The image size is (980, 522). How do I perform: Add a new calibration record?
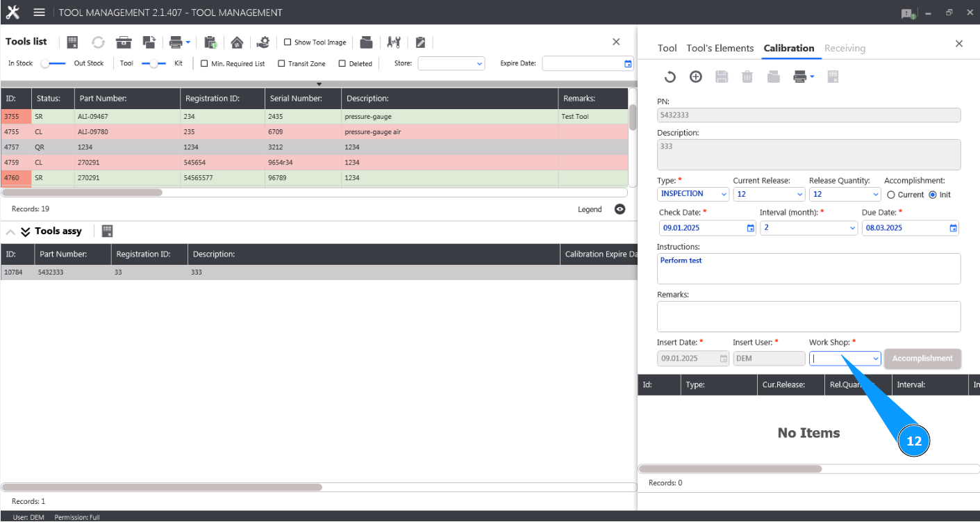click(696, 77)
